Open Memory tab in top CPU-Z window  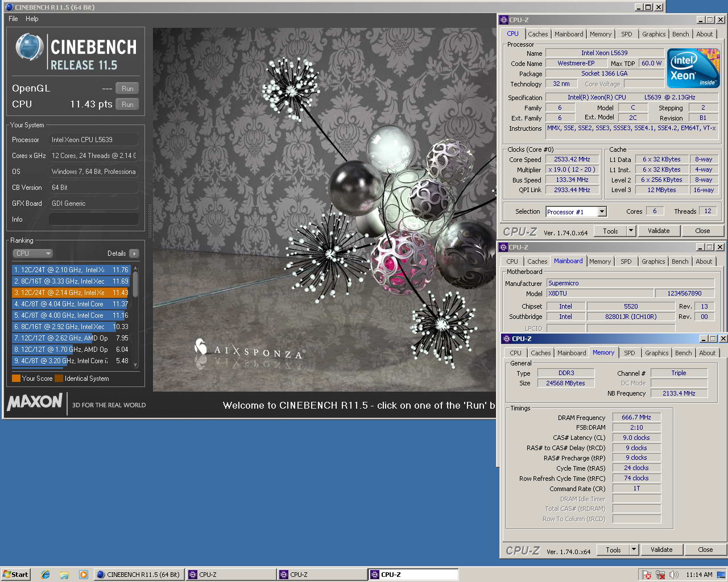601,34
